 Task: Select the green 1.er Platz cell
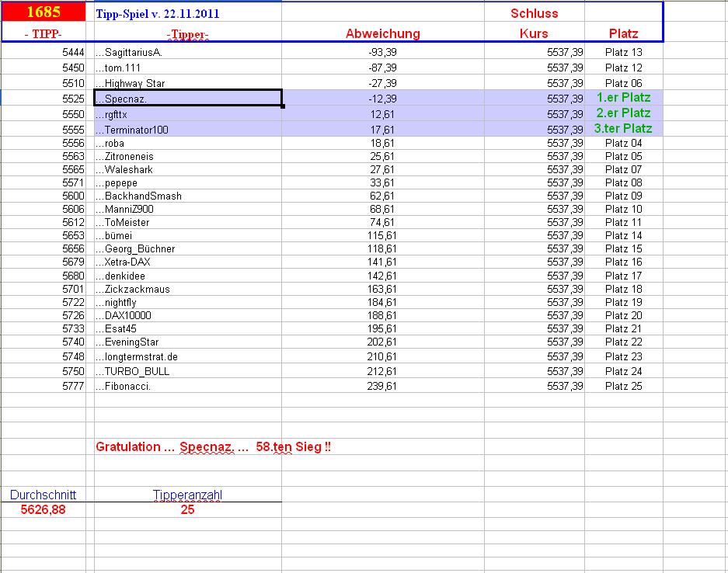tap(623, 98)
